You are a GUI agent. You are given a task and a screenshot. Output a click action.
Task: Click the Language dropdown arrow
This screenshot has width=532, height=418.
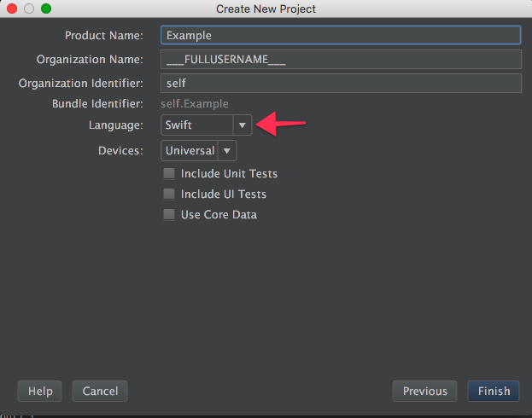pyautogui.click(x=243, y=125)
